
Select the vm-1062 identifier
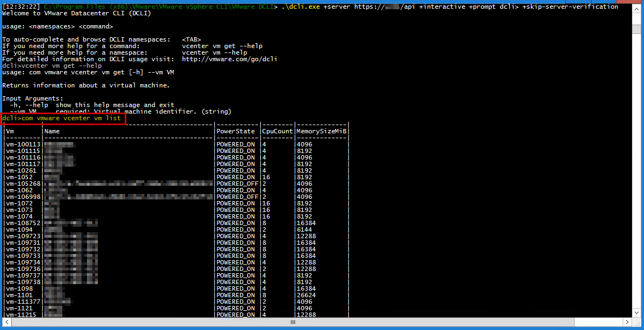(19, 191)
